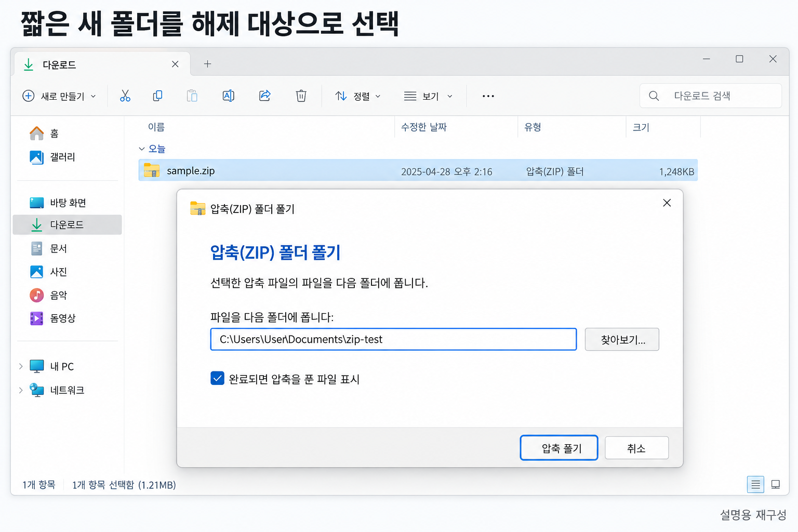
Task: Switch to large icons view in status bar
Action: tap(776, 484)
